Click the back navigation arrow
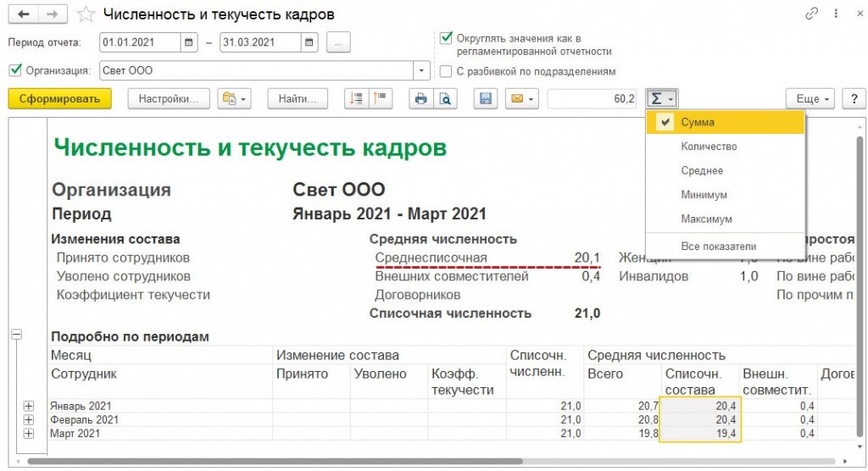This screenshot has height=471, width=868. (x=24, y=14)
